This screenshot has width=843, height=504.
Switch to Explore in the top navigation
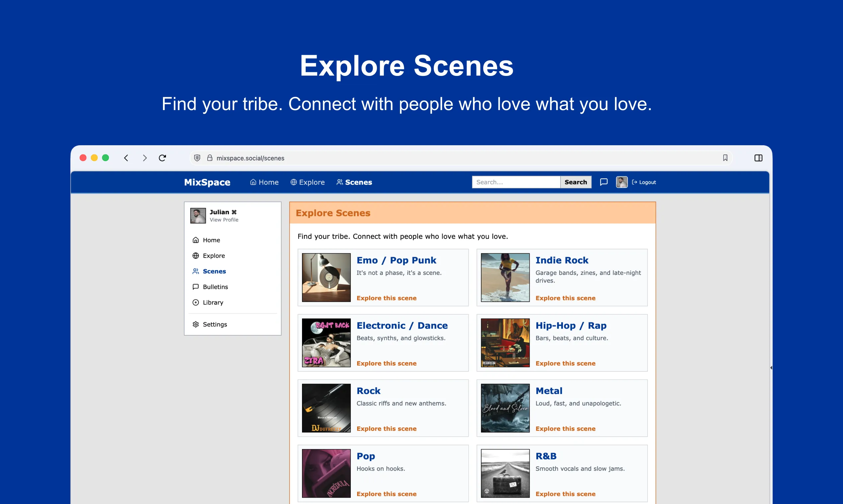307,182
